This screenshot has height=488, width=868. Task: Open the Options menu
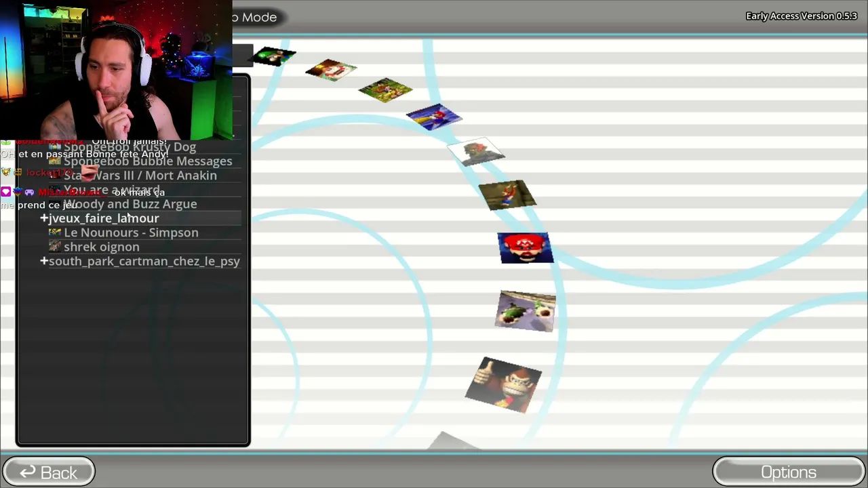tap(789, 472)
